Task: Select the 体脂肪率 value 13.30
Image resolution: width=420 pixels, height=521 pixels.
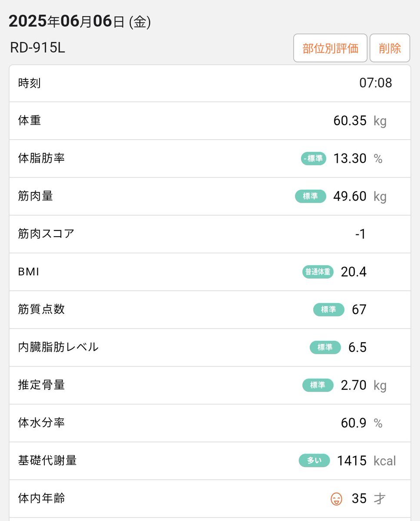Action: tap(350, 158)
